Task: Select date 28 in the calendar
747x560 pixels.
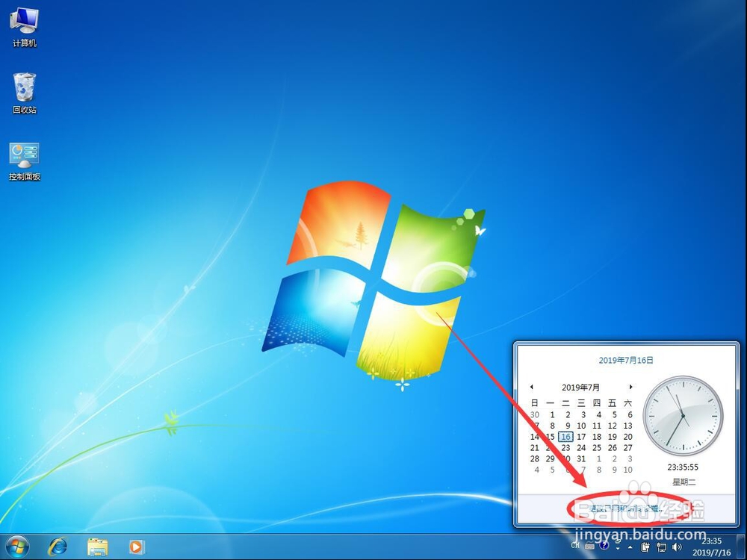Action: point(535,458)
